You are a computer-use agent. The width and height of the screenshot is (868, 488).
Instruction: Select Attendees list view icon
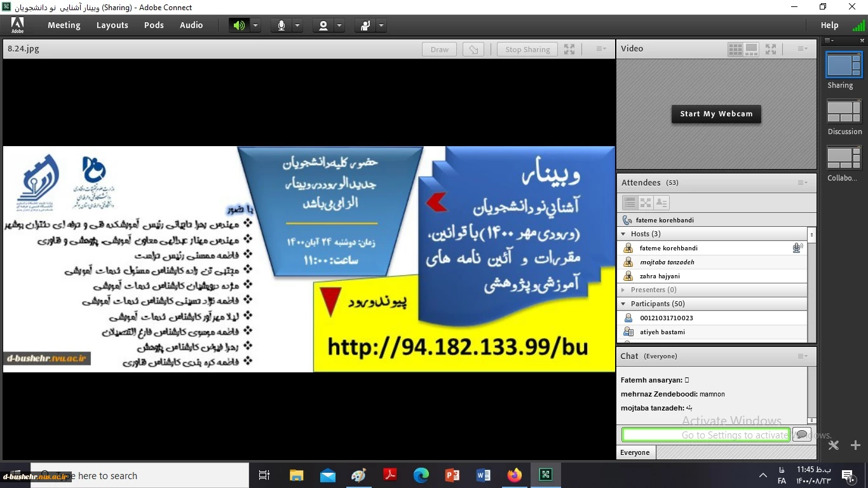630,203
